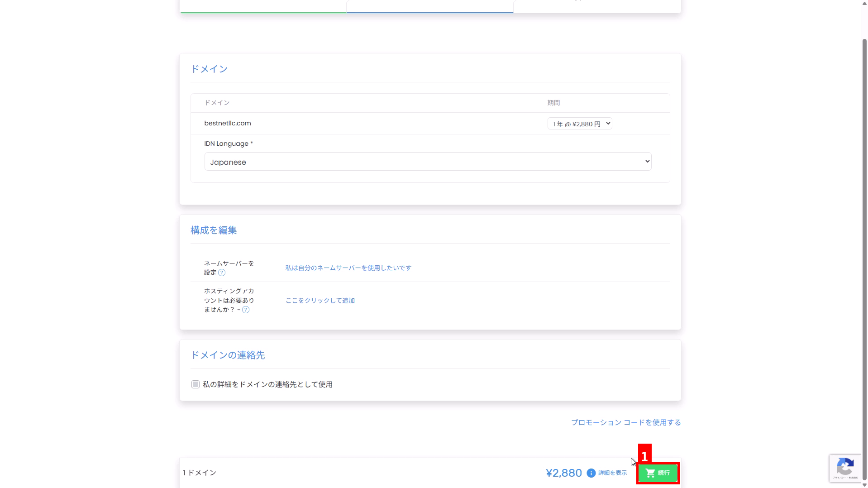This screenshot has height=488, width=868.
Task: Expand the IDN Language dropdown set to Japanese
Action: pyautogui.click(x=428, y=162)
